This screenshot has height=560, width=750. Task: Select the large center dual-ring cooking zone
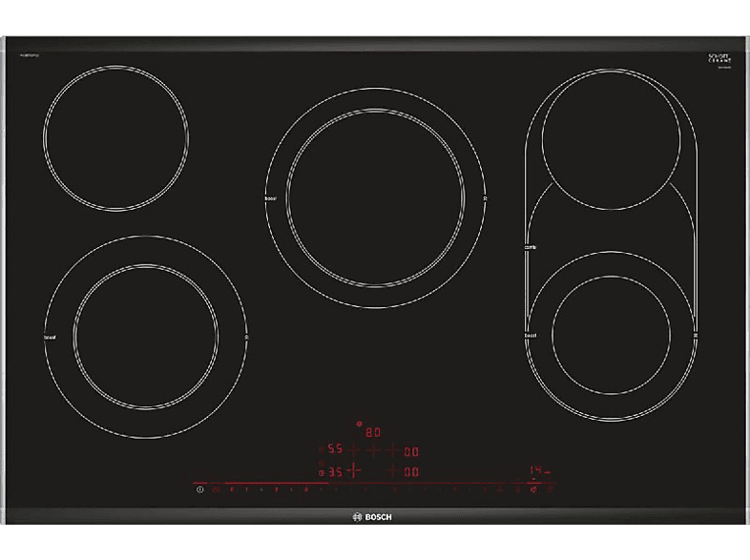coord(377,198)
